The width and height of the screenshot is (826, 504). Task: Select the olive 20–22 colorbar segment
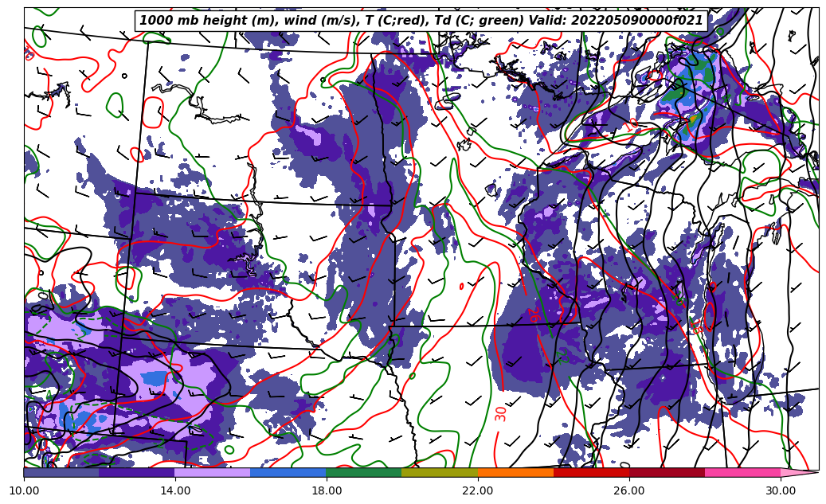440,472
